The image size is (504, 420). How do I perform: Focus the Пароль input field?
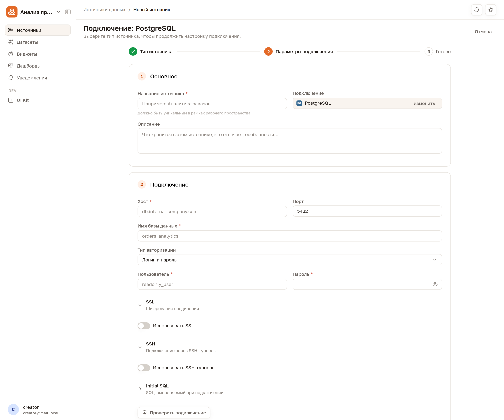(367, 284)
